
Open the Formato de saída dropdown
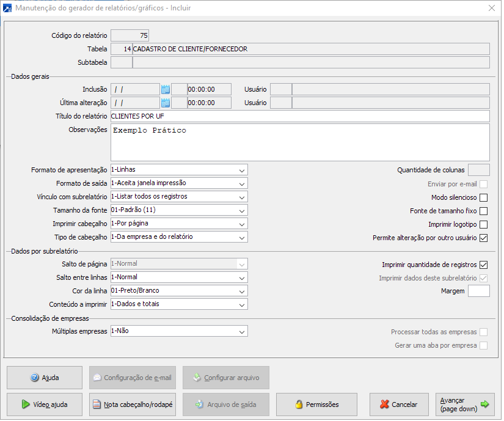tap(242, 183)
